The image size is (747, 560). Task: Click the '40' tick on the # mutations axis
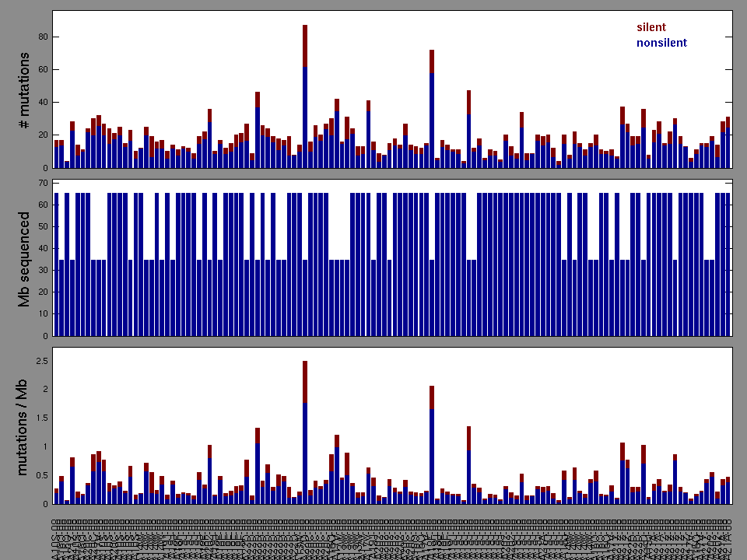[x=44, y=102]
